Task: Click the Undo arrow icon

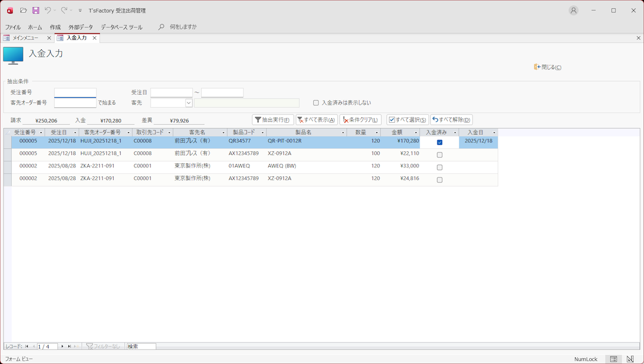Action: click(x=48, y=10)
